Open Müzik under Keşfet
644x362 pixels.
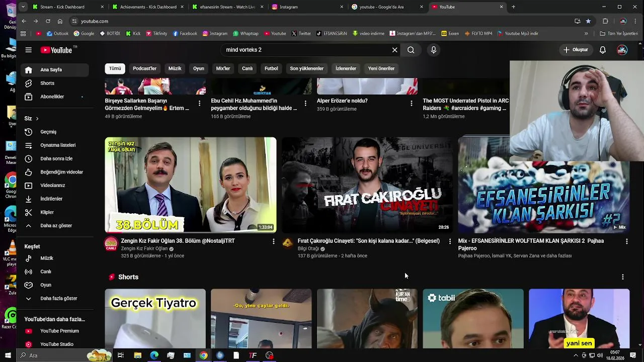pos(55,258)
